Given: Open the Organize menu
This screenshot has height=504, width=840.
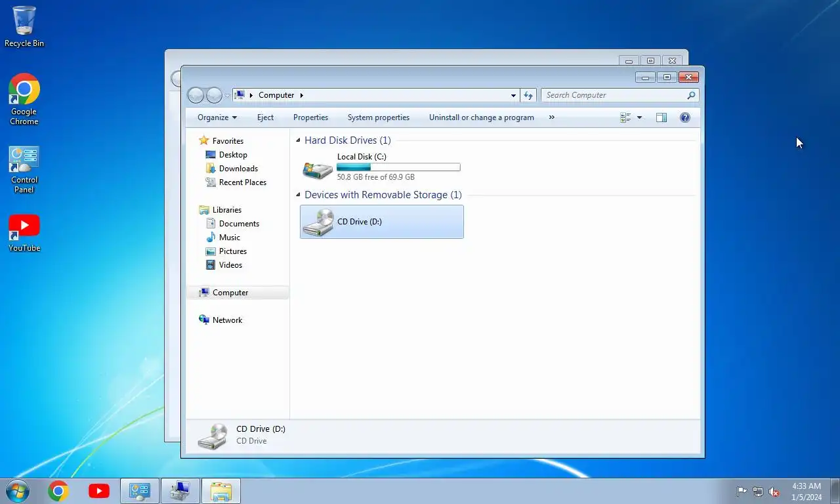Looking at the screenshot, I should pos(217,117).
